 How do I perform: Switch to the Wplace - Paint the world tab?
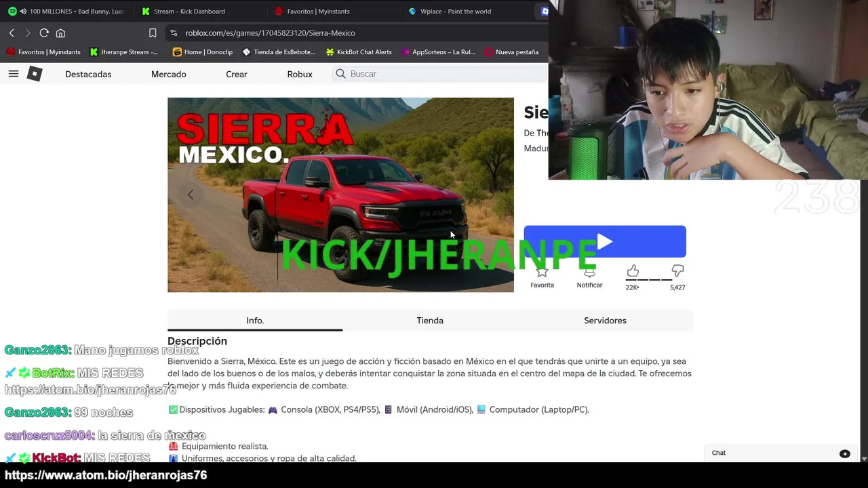(456, 11)
